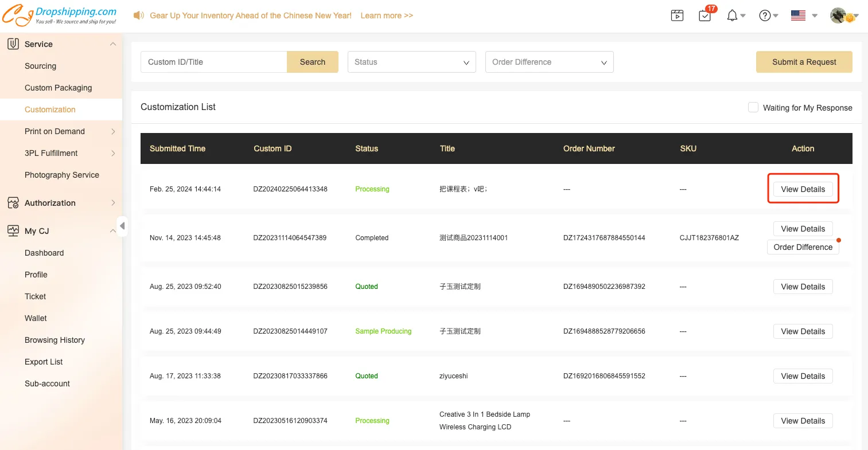Check the Waiting for My Response box
This screenshot has height=450, width=868.
click(x=753, y=108)
